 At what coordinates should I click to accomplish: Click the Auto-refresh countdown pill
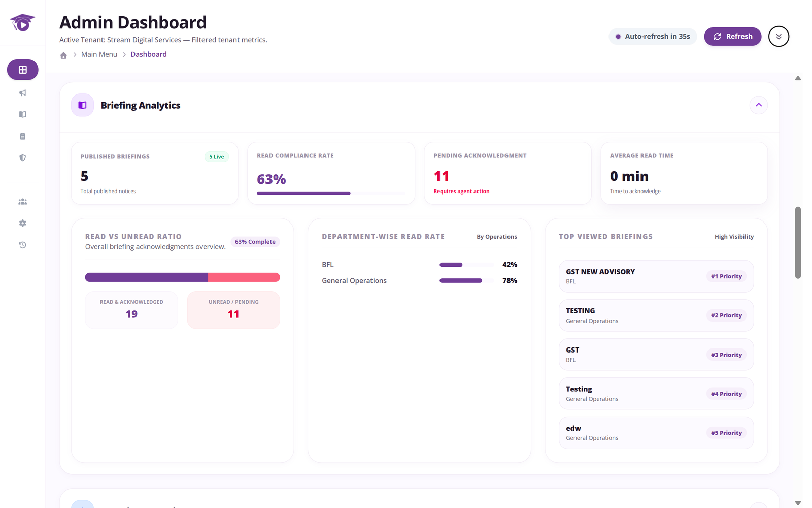(653, 37)
